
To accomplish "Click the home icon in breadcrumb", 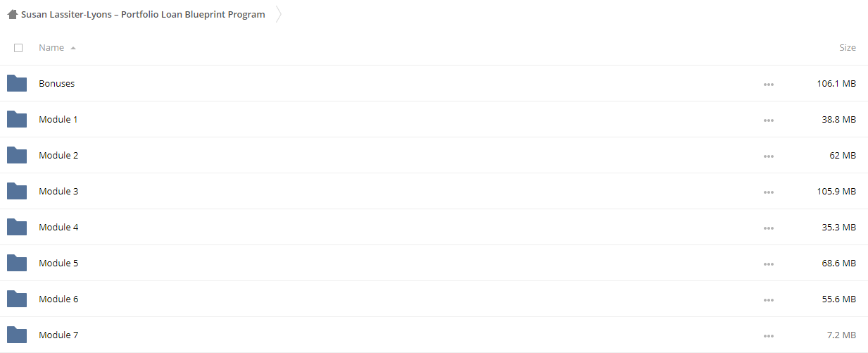I will click(13, 14).
